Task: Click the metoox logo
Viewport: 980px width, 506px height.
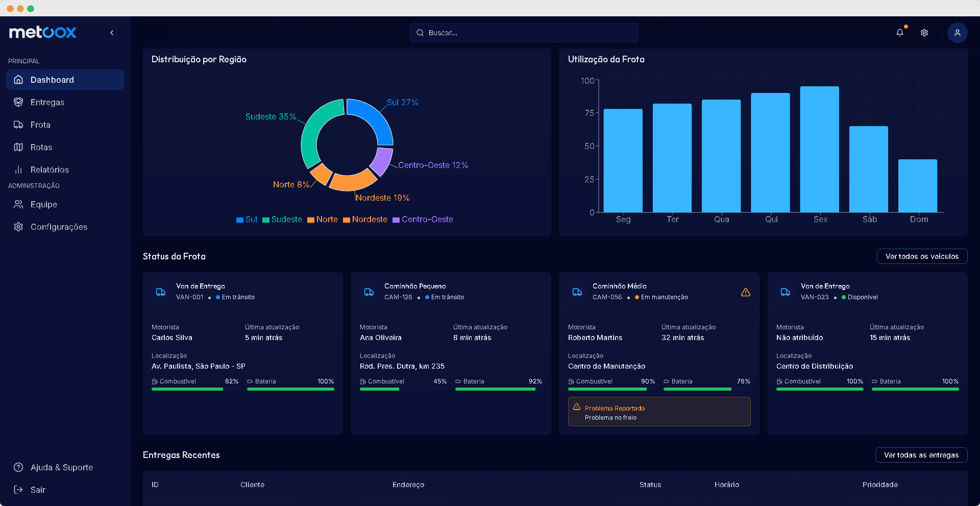Action: point(43,33)
